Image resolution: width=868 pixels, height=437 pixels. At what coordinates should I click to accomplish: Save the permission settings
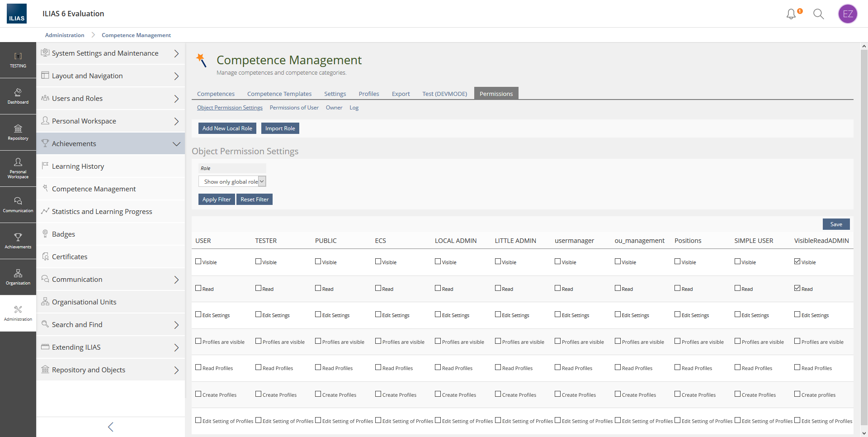[836, 224]
